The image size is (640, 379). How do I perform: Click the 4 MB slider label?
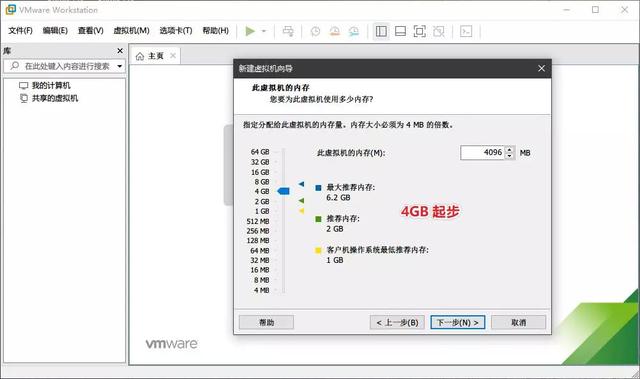pos(262,290)
